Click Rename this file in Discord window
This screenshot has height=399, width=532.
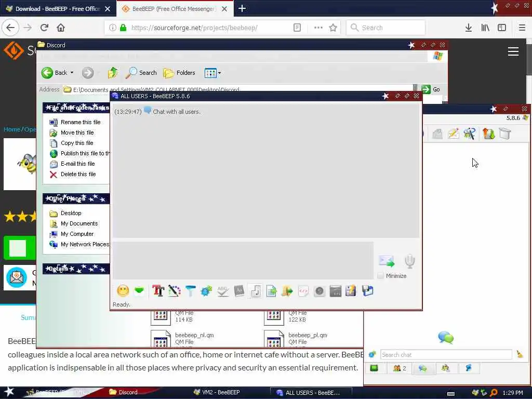(x=81, y=122)
